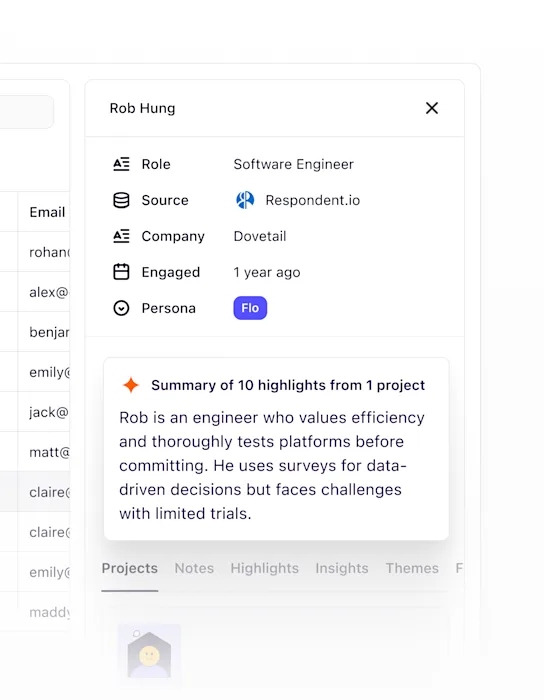Click the Software Engineer role value
Screen dimensions: 544x700
click(294, 164)
